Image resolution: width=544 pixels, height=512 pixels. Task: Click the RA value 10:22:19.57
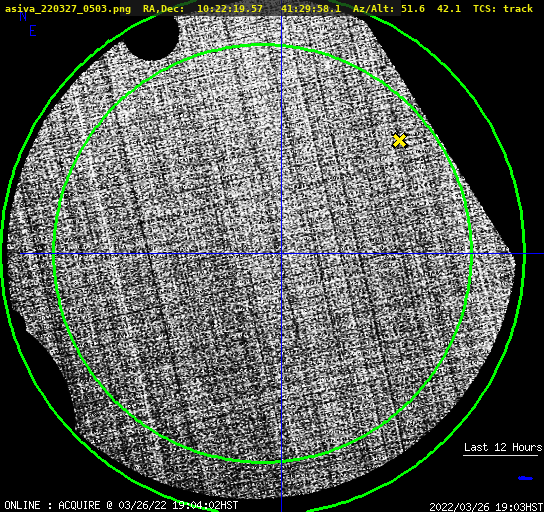230,8
